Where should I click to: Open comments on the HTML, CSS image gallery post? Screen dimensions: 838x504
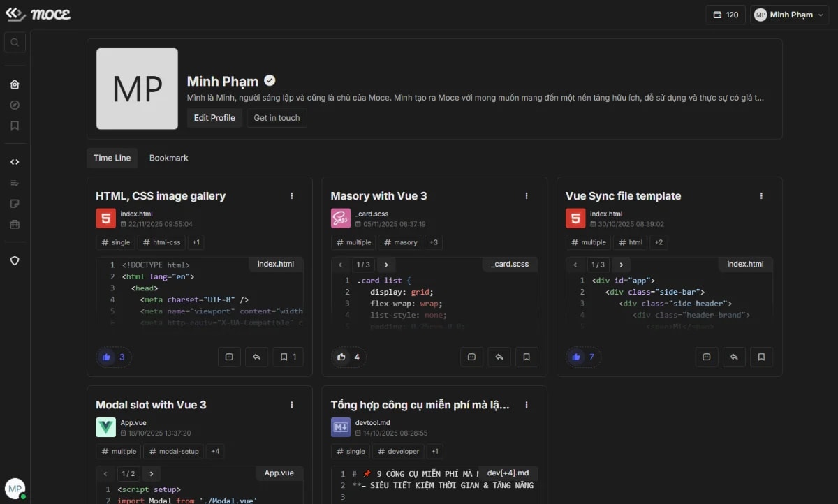pos(229,357)
